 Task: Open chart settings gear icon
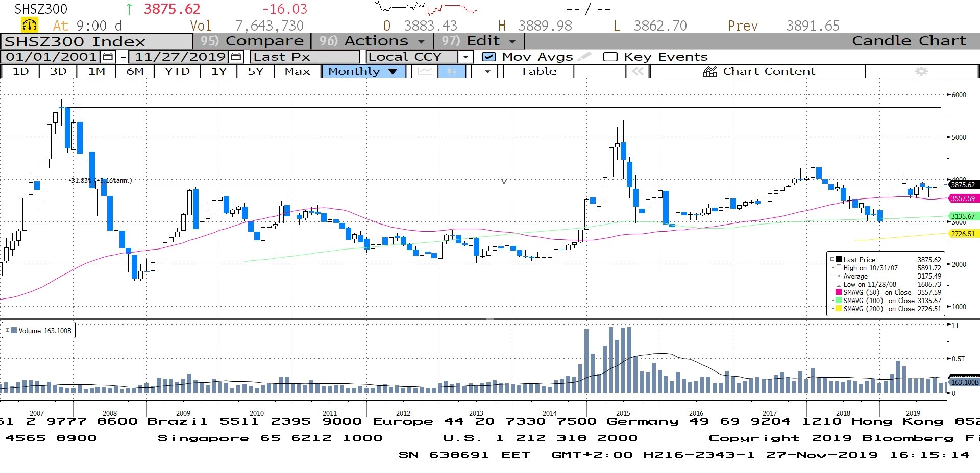click(x=921, y=71)
